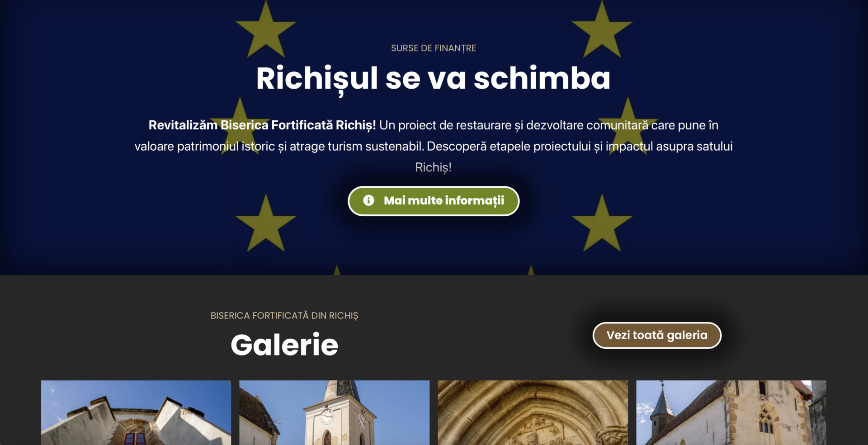This screenshot has width=868, height=445.
Task: Click the Galerie heading
Action: [284, 345]
